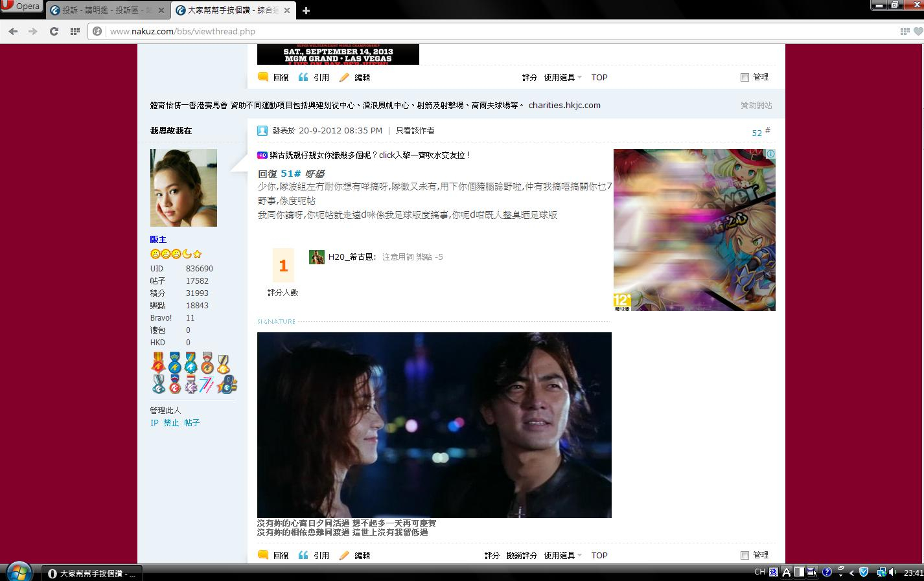924x581 pixels.
Task: Click the 引用 quote button under signature
Action: 314,556
